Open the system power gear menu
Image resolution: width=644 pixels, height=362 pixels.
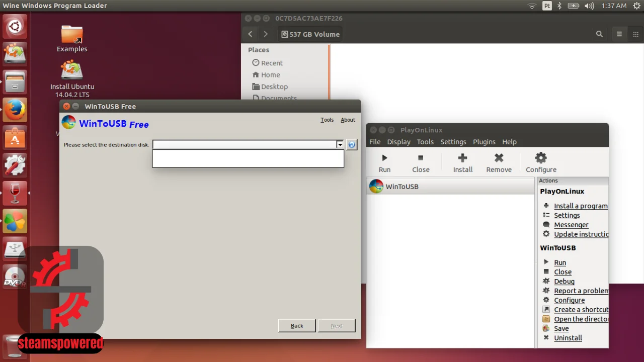click(636, 6)
